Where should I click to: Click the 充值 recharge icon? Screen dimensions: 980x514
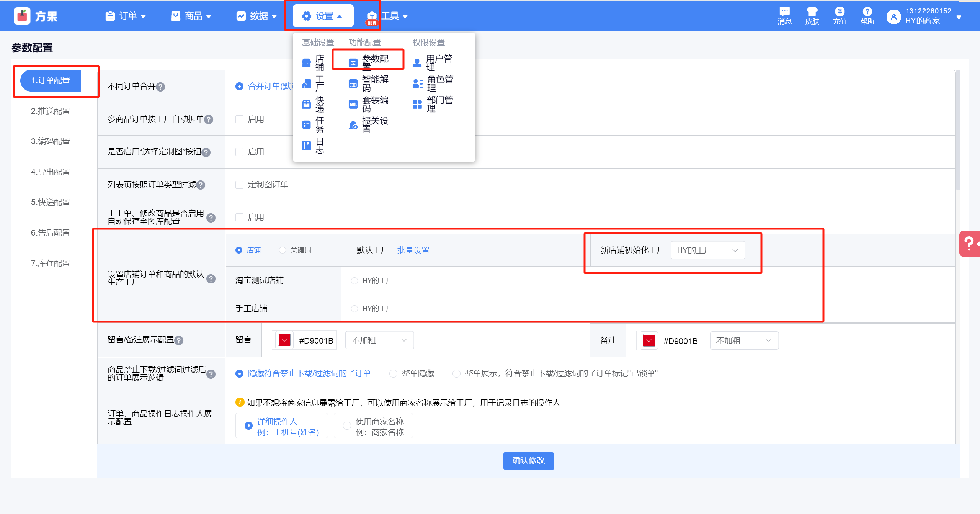tap(840, 12)
